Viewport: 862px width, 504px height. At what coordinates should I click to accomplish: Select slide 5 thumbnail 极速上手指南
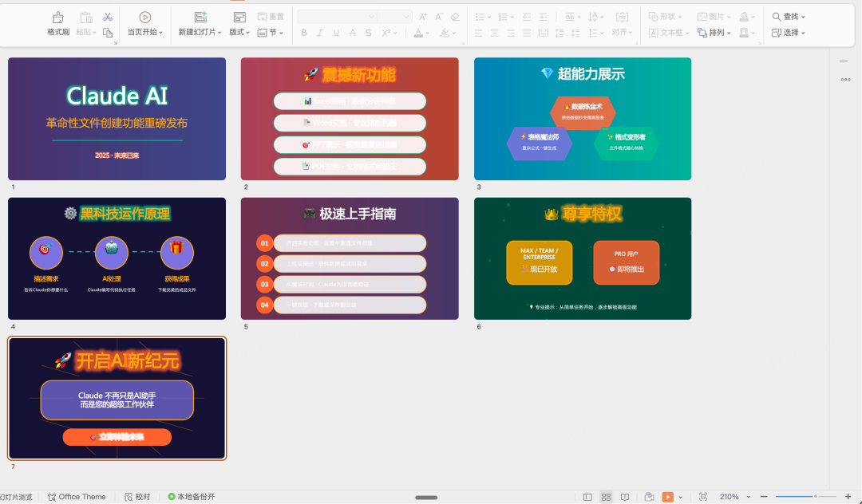(x=350, y=258)
